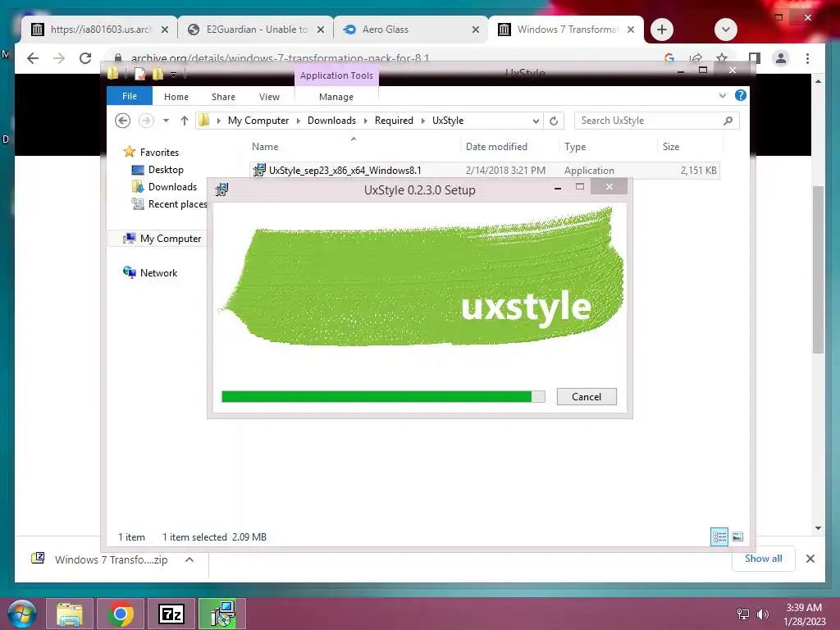Reload the Chrome page
The image size is (840, 630).
[x=85, y=58]
